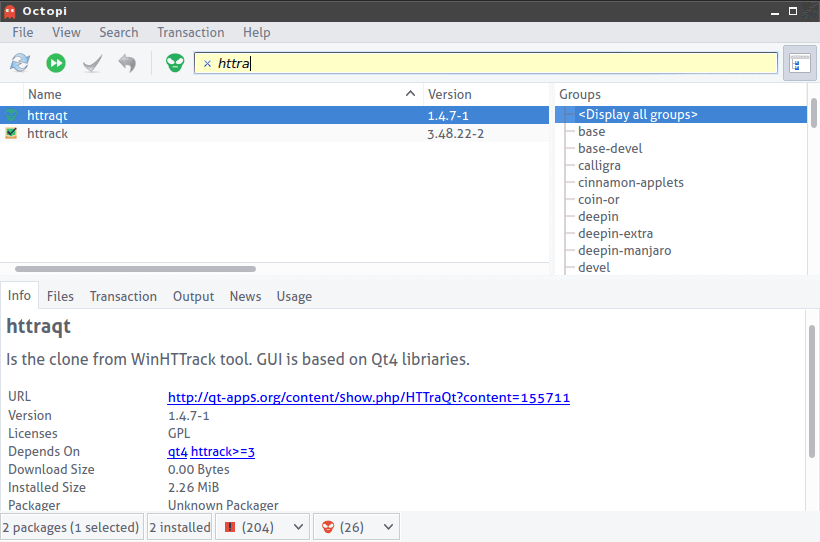Screen dimensions: 820x542
Task: Open the dropdown arrow next to (26)
Action: point(388,527)
